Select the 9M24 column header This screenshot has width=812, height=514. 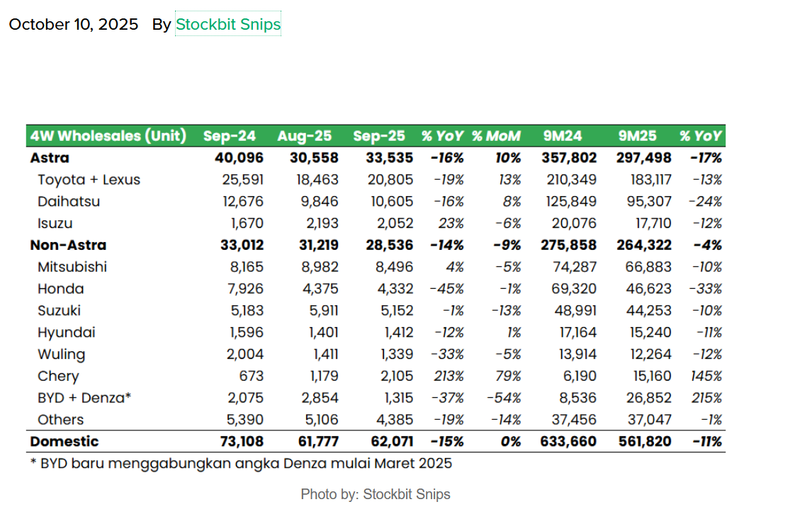pyautogui.click(x=563, y=136)
